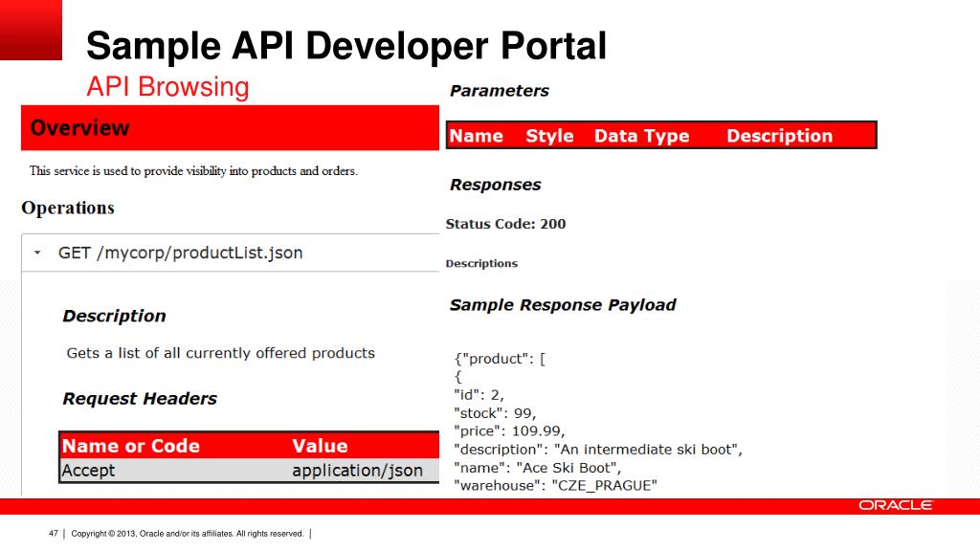Click the Value column header in Request Headers
Screen dimensions: 980x551
coord(320,446)
